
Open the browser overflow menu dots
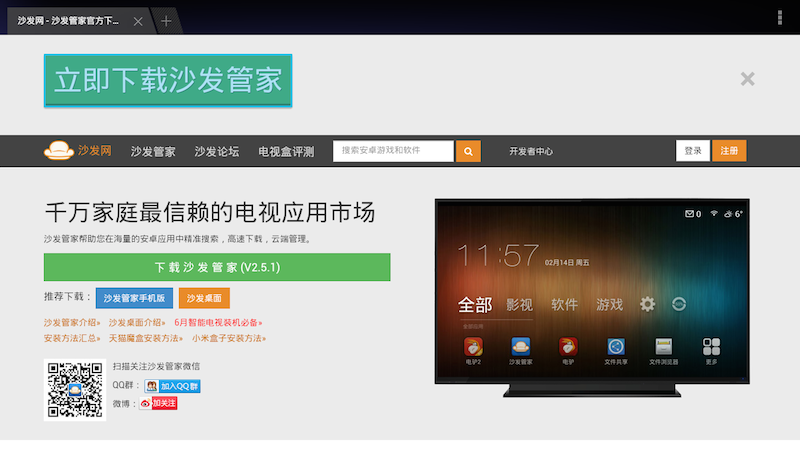pyautogui.click(x=780, y=17)
